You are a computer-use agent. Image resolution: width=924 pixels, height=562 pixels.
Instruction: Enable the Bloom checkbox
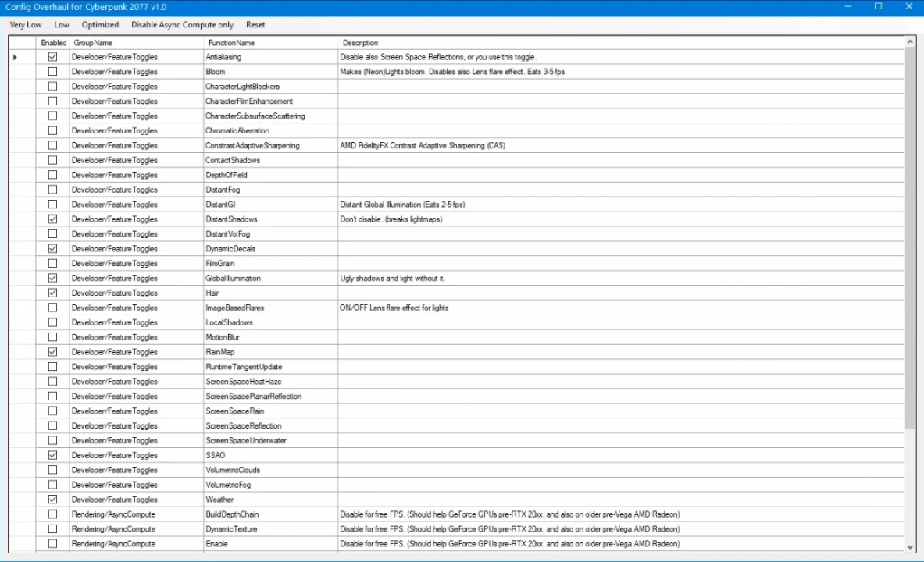[x=52, y=72]
